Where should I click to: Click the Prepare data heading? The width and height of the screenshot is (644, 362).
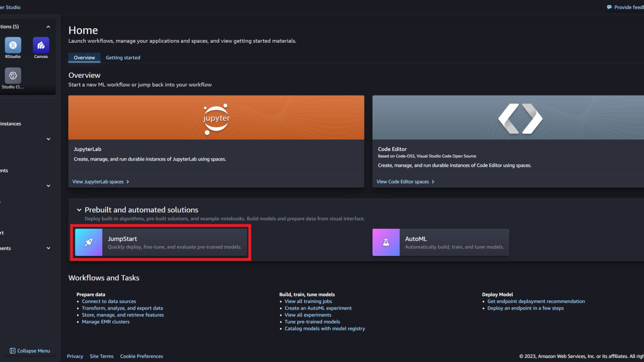[91, 295]
